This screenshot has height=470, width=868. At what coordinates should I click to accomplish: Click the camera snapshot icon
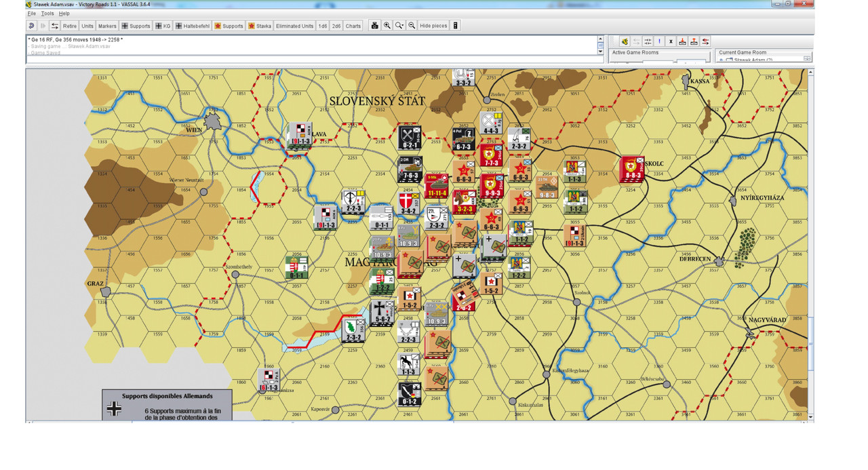point(374,26)
